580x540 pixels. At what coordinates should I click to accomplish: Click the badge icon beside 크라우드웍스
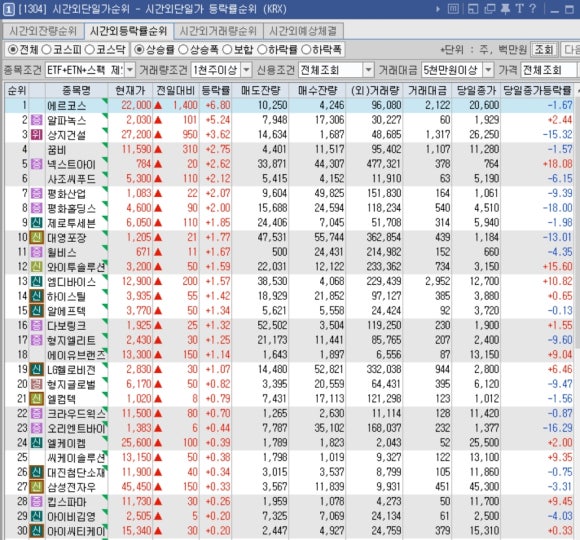36,414
